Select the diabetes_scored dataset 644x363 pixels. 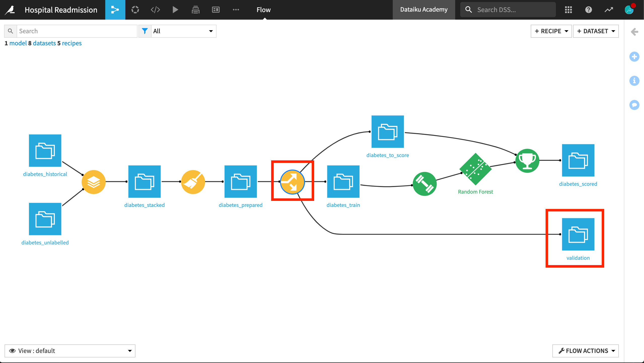click(x=578, y=160)
